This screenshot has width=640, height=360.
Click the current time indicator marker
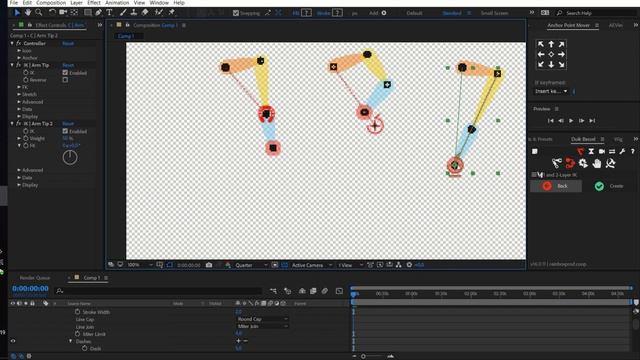coord(353,293)
